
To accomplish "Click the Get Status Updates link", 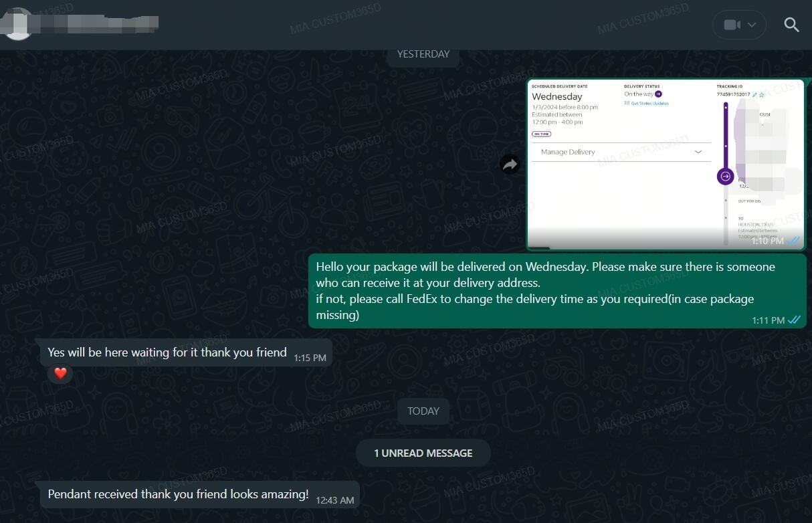I will coord(646,104).
